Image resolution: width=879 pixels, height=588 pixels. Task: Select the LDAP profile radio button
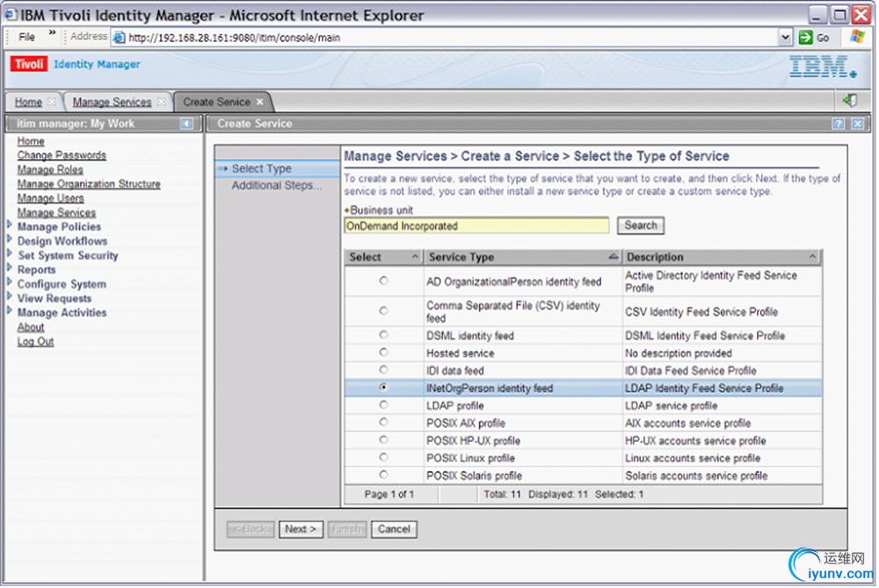382,405
